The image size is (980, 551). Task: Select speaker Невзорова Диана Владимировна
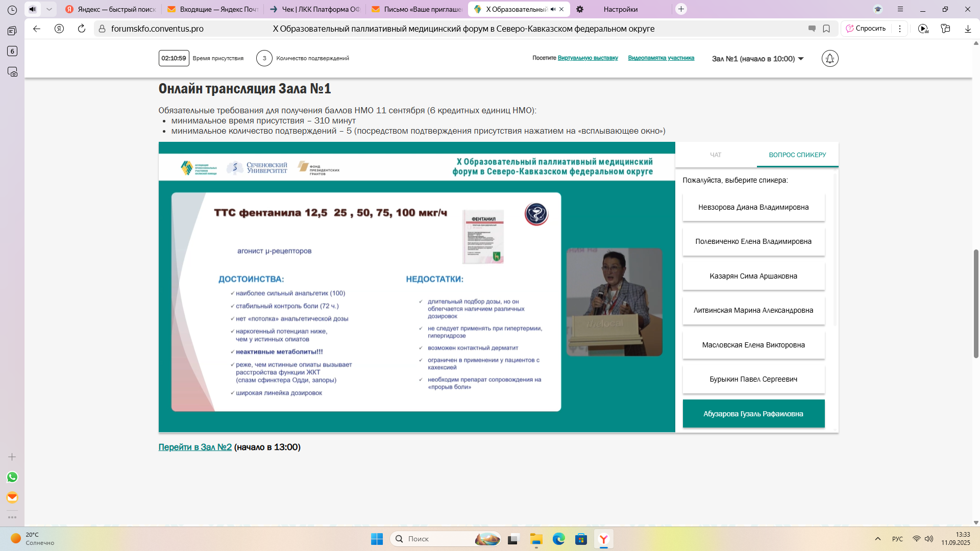point(753,207)
